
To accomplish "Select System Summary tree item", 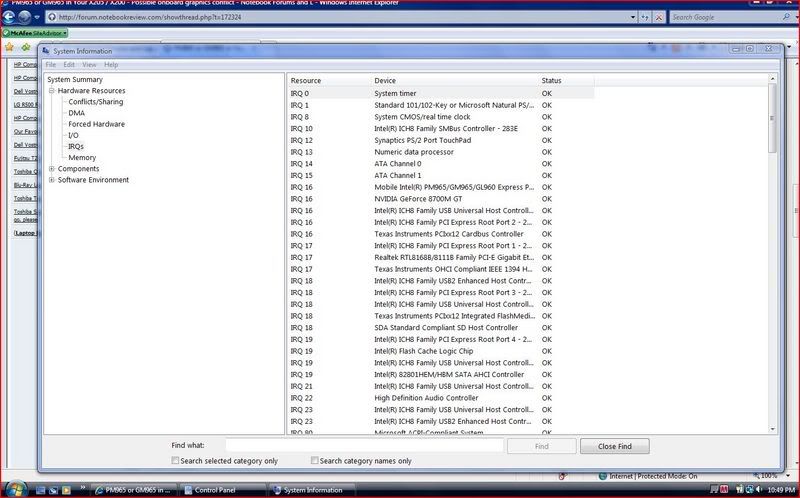I will pyautogui.click(x=75, y=80).
